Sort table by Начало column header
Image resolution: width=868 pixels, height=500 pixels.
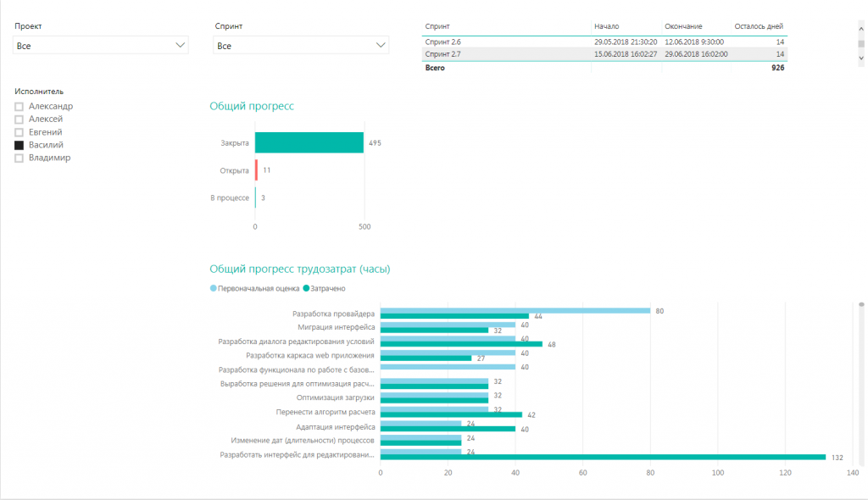606,26
